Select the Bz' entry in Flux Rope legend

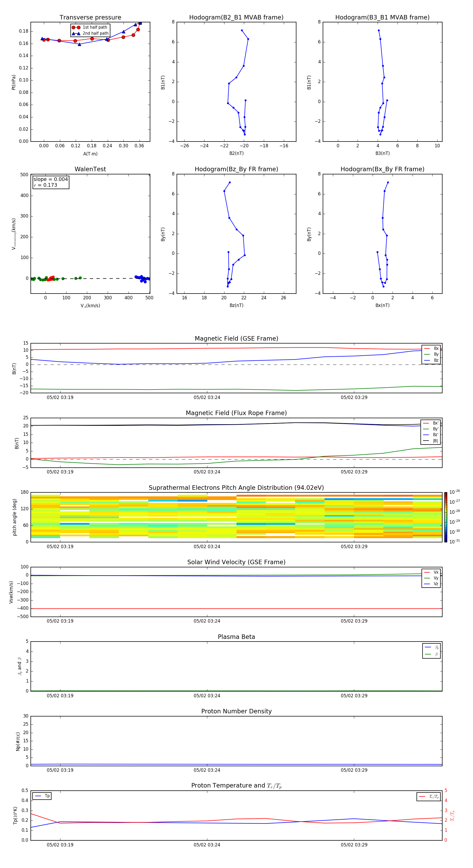431,435
